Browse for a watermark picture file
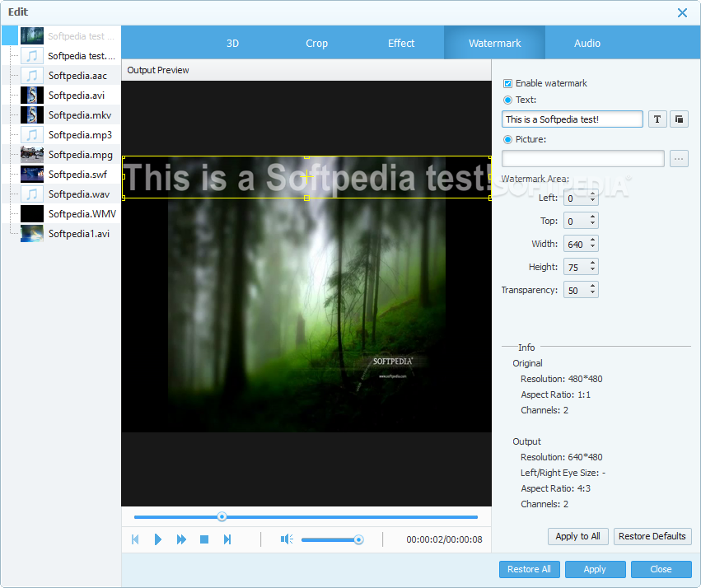The height and width of the screenshot is (588, 701). tap(679, 159)
